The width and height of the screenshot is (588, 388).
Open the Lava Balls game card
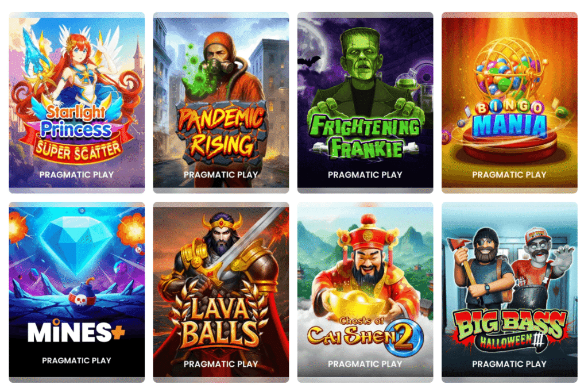221,293
